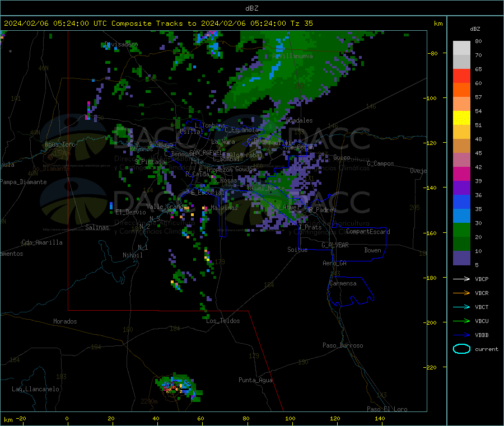504x426 pixels.
Task: Click the 'Cda_Amarilla' place label
Action: 42,242
